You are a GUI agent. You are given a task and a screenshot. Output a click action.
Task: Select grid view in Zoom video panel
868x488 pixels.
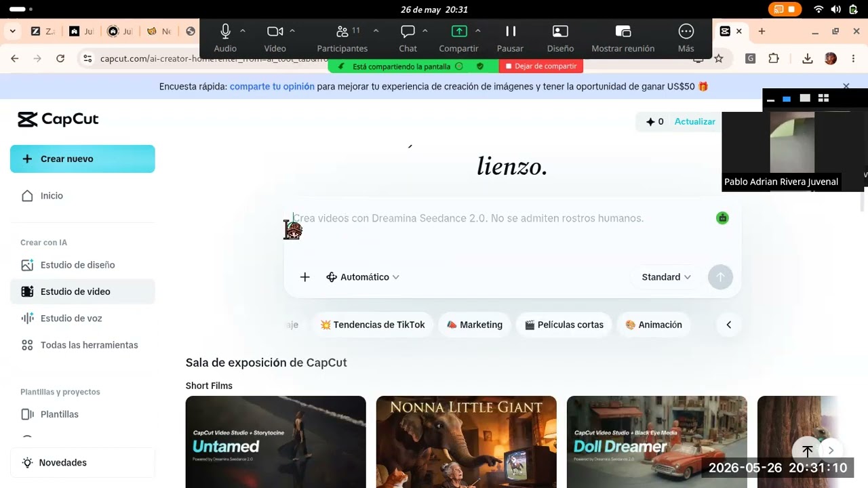click(x=823, y=98)
